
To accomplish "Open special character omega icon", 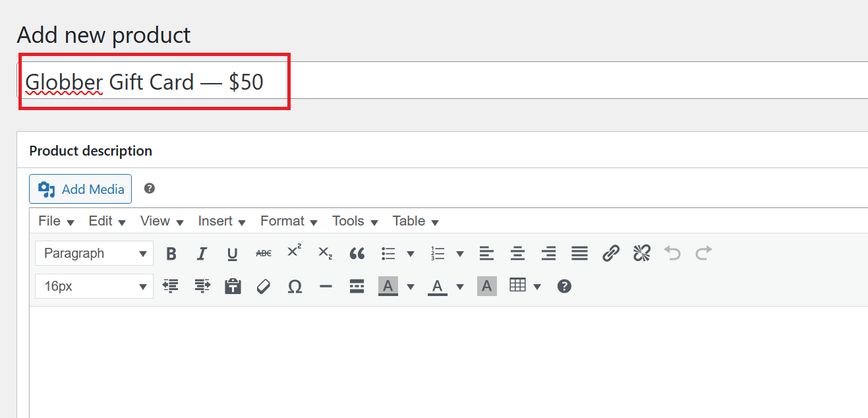I will 295,286.
